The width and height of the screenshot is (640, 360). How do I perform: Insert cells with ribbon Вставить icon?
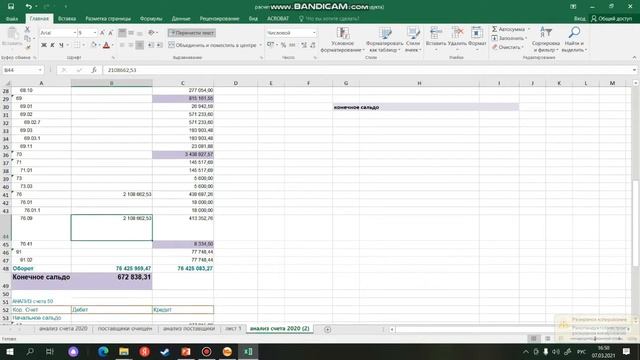pos(436,38)
